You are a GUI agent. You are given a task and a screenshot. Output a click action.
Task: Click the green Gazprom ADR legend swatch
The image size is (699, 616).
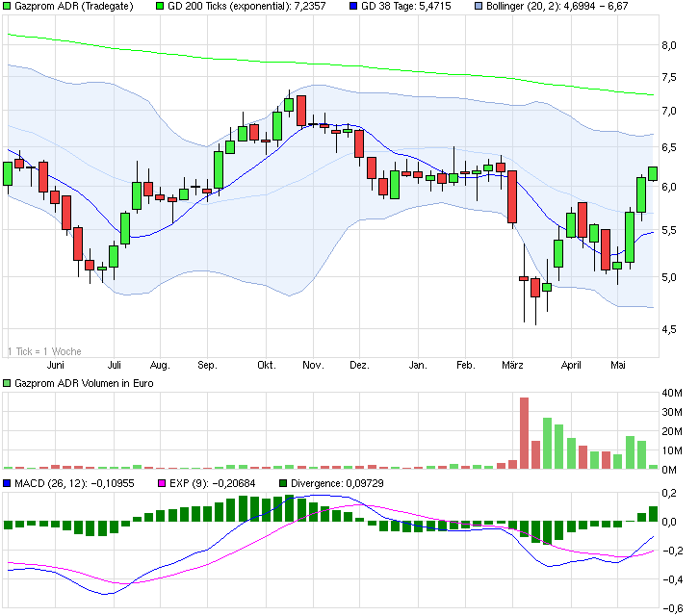click(x=7, y=6)
